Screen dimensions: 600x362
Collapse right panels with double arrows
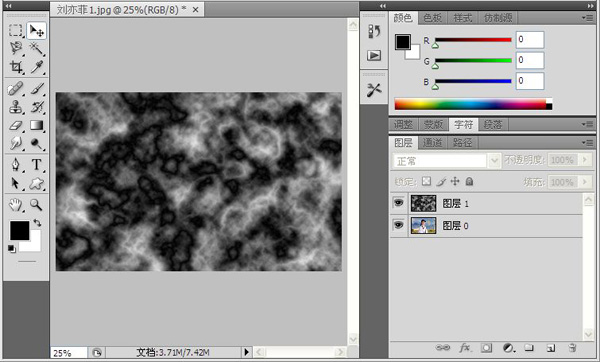tap(590, 6)
